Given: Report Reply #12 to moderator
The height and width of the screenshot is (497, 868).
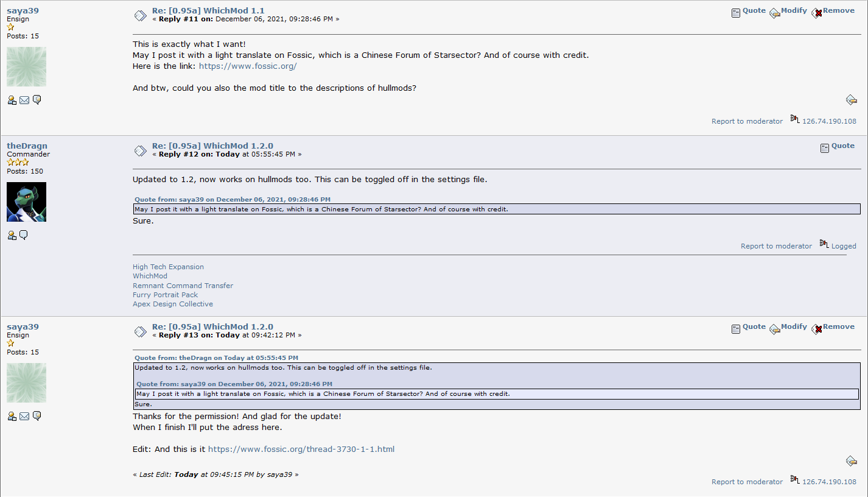Looking at the screenshot, I should pyautogui.click(x=776, y=246).
